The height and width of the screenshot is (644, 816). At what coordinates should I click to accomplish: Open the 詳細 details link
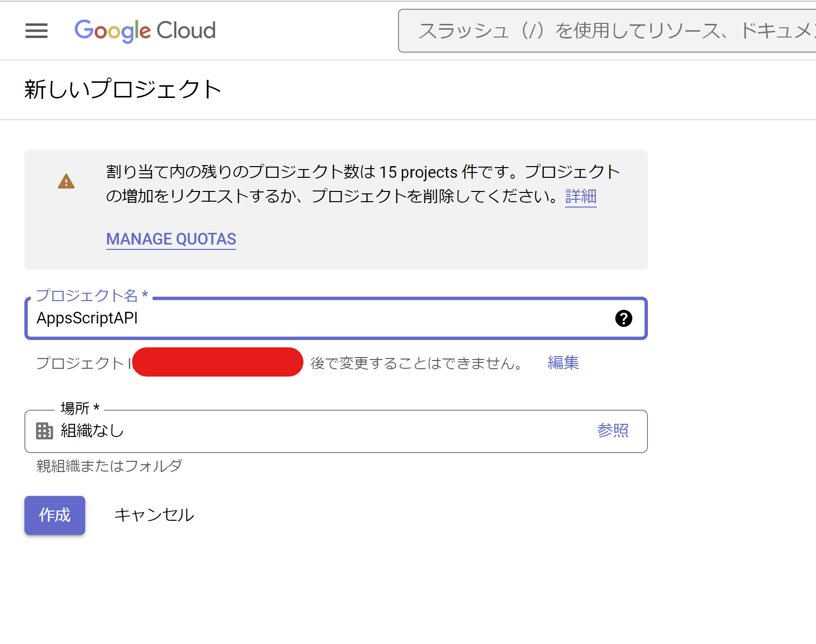580,196
